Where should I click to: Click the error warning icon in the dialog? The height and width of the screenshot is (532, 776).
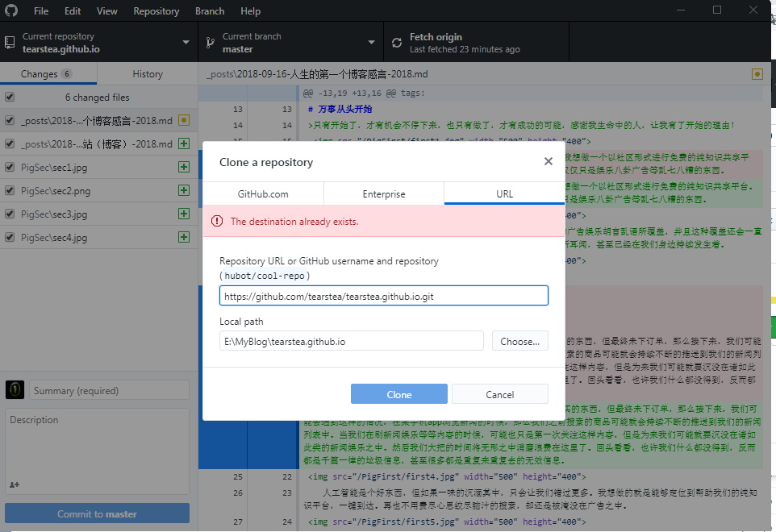point(217,221)
